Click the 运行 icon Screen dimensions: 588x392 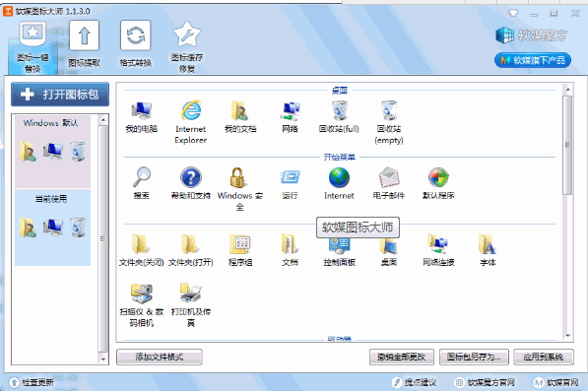click(290, 183)
